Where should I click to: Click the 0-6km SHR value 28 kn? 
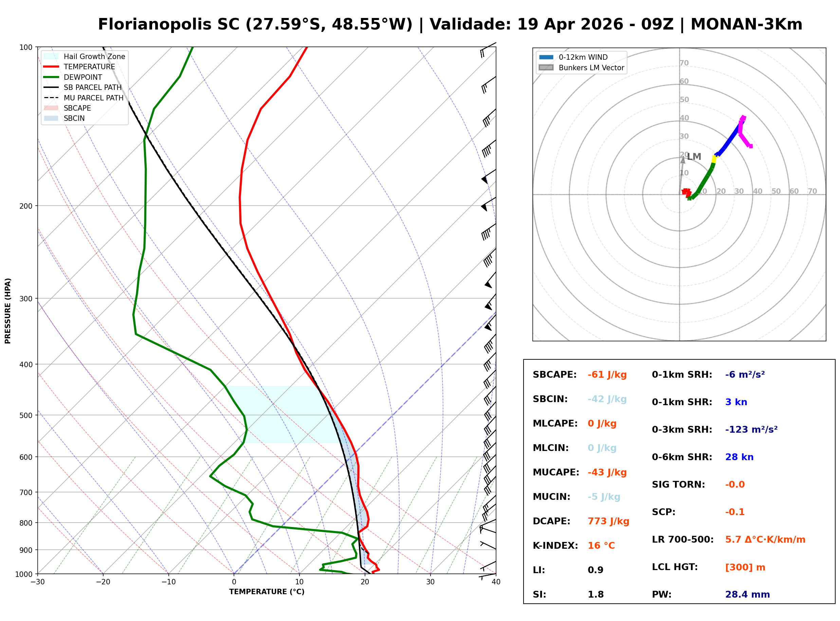739,457
